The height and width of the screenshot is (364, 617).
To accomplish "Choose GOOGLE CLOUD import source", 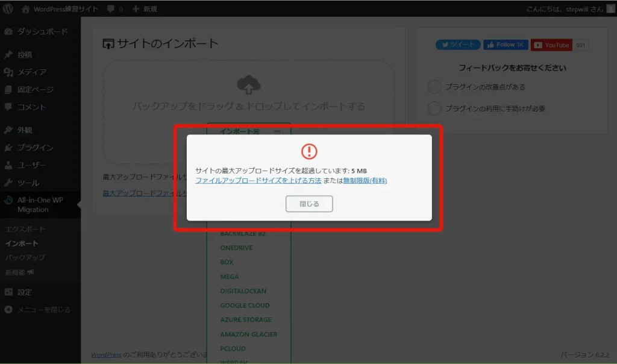I will (245, 306).
